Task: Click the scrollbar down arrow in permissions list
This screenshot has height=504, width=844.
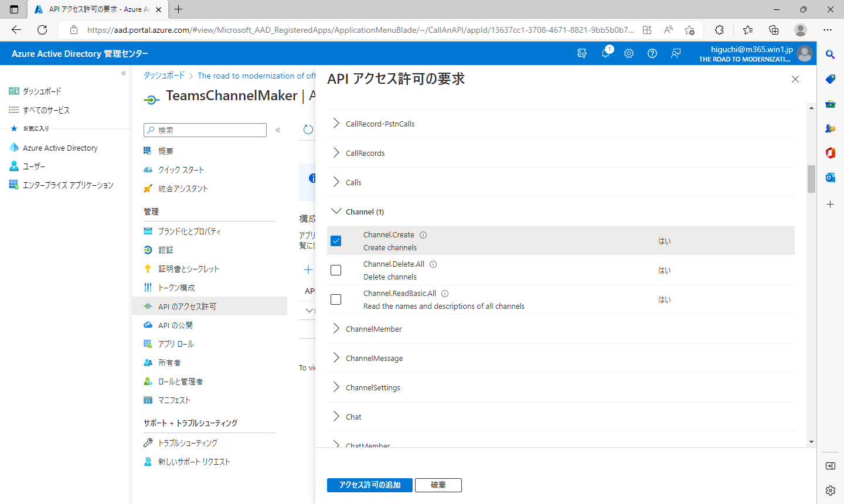Action: point(811,442)
